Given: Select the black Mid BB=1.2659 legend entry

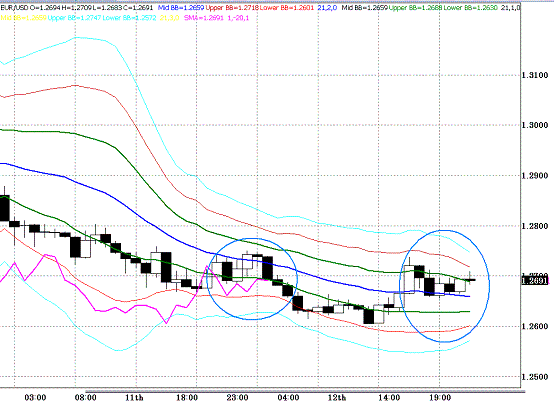Looking at the screenshot, I should tap(365, 7).
